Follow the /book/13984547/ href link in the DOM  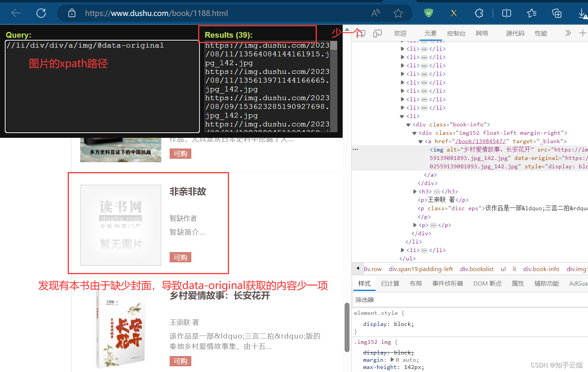click(x=480, y=141)
